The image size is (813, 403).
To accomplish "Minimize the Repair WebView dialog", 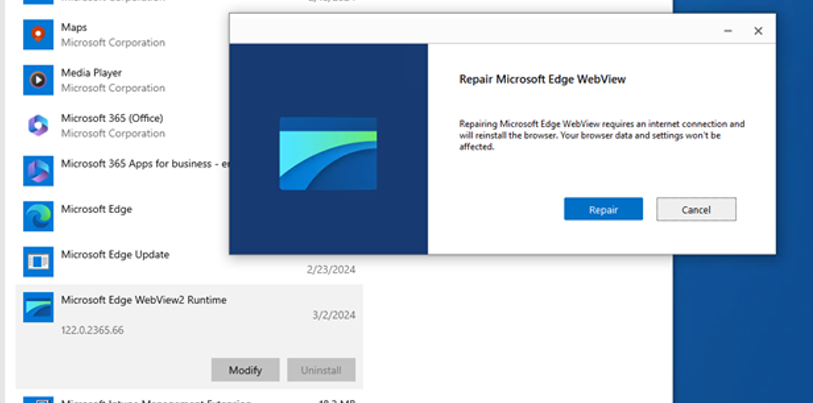I will pyautogui.click(x=728, y=31).
